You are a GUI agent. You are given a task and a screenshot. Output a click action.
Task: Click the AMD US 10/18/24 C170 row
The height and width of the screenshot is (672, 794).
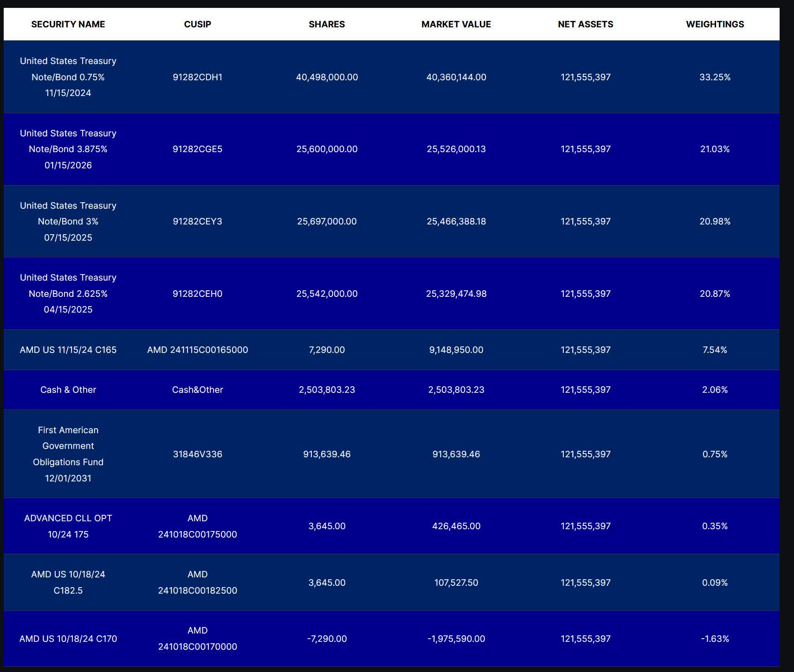point(397,639)
